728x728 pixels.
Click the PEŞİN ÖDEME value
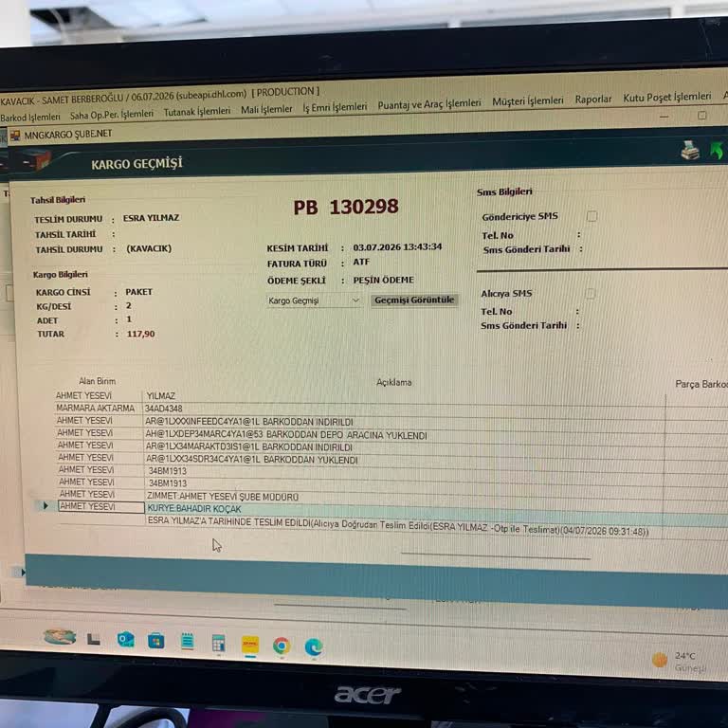384,280
